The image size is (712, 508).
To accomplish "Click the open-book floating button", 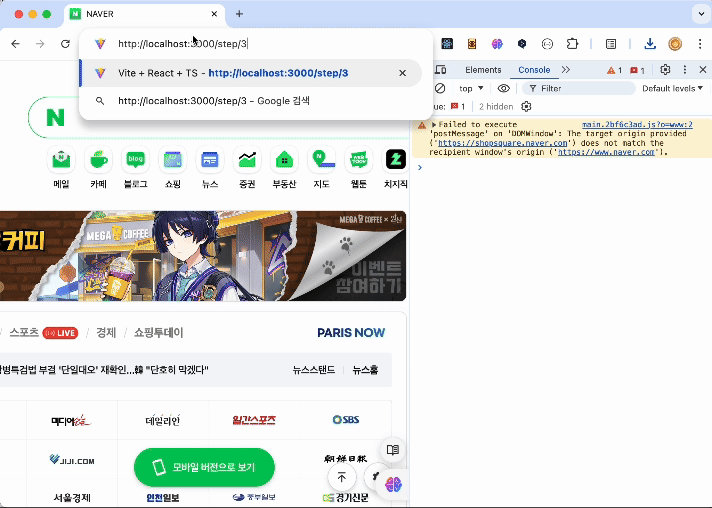I will tap(393, 450).
